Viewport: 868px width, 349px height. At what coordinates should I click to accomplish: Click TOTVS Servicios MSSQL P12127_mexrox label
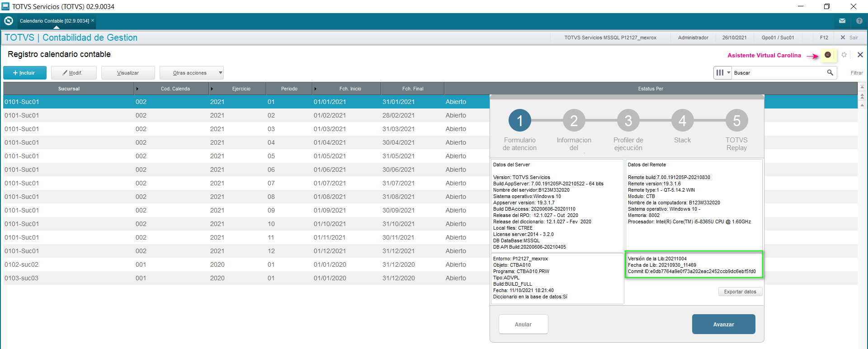coord(610,38)
